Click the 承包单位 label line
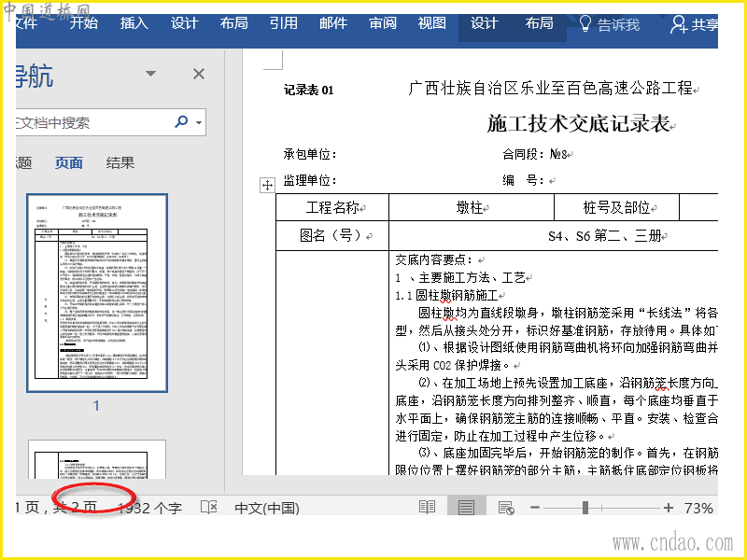Image resolution: width=747 pixels, height=560 pixels. (x=310, y=154)
